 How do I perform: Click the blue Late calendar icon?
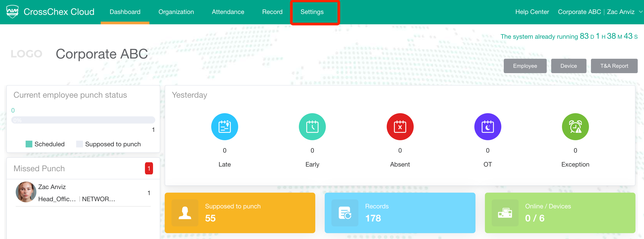[224, 127]
